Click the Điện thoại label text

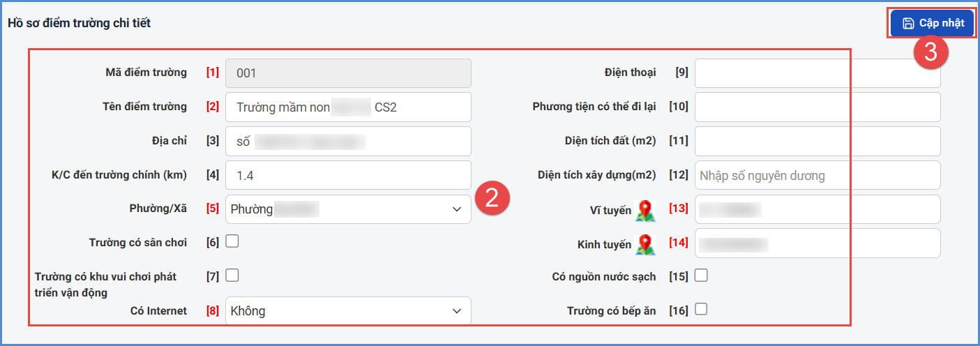[x=631, y=72]
